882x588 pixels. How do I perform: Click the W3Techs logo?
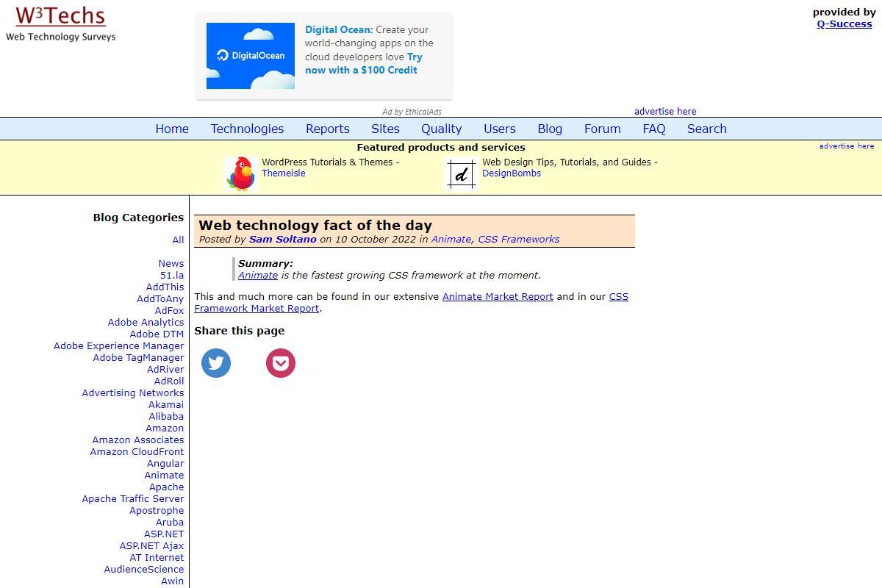click(60, 24)
